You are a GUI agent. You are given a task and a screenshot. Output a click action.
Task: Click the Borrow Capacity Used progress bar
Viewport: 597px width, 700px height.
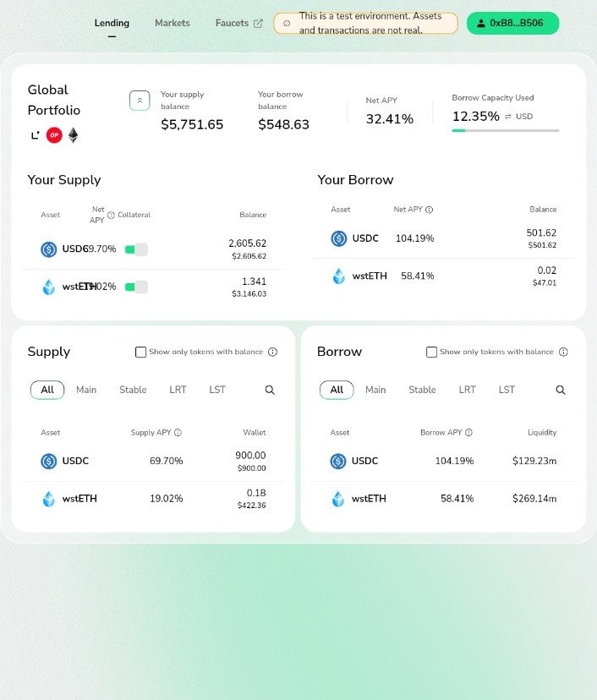506,131
